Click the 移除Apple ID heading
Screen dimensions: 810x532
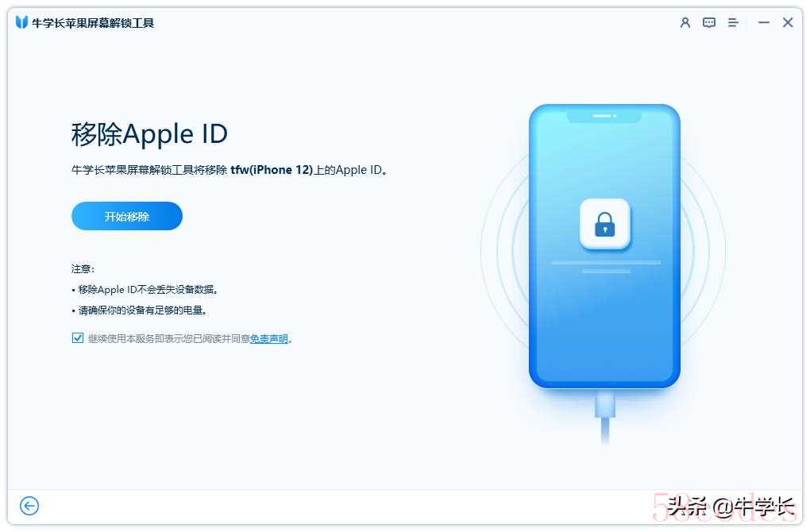coord(149,134)
